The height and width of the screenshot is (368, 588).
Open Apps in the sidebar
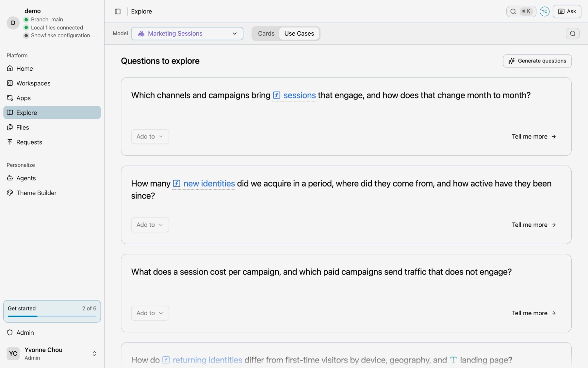[x=52, y=98]
